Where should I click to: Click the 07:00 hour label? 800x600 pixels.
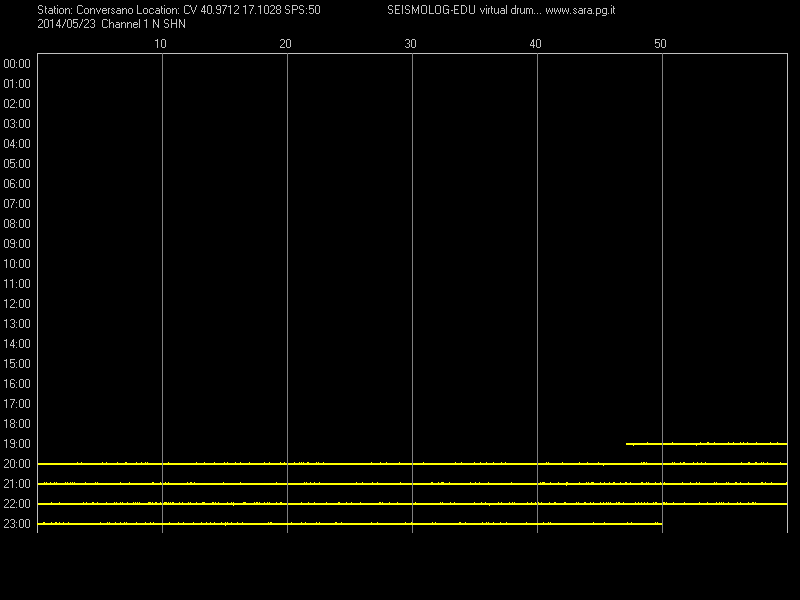point(17,204)
